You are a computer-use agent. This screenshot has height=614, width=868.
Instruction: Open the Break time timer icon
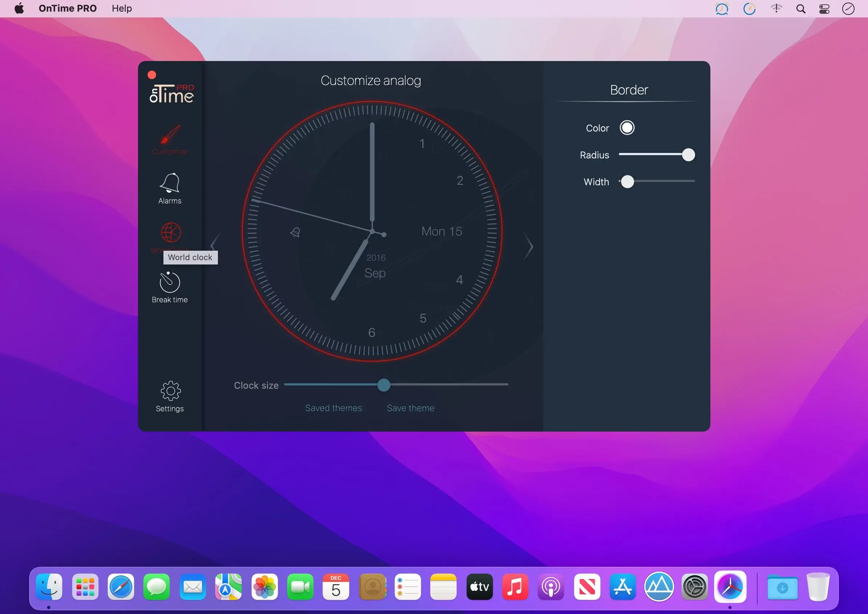[170, 282]
